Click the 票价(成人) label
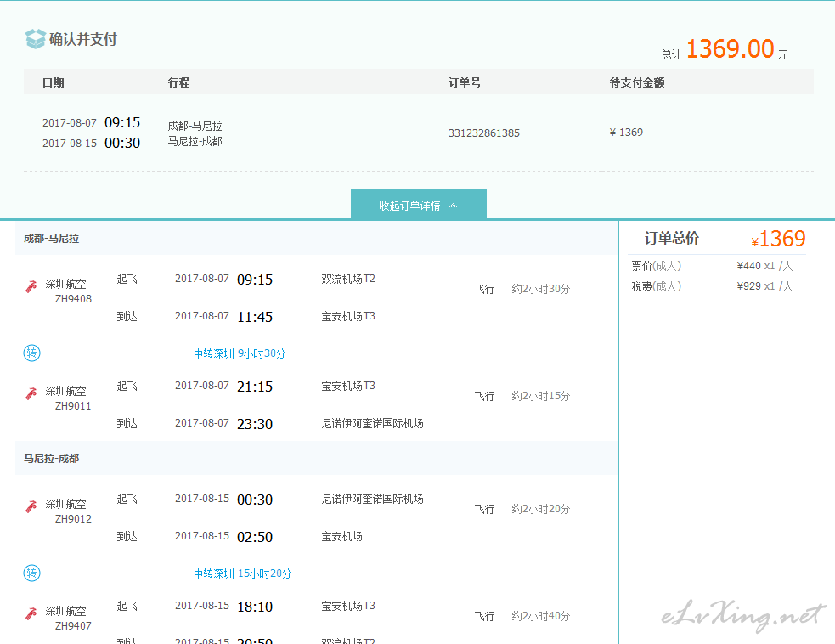The image size is (835, 644). click(656, 266)
